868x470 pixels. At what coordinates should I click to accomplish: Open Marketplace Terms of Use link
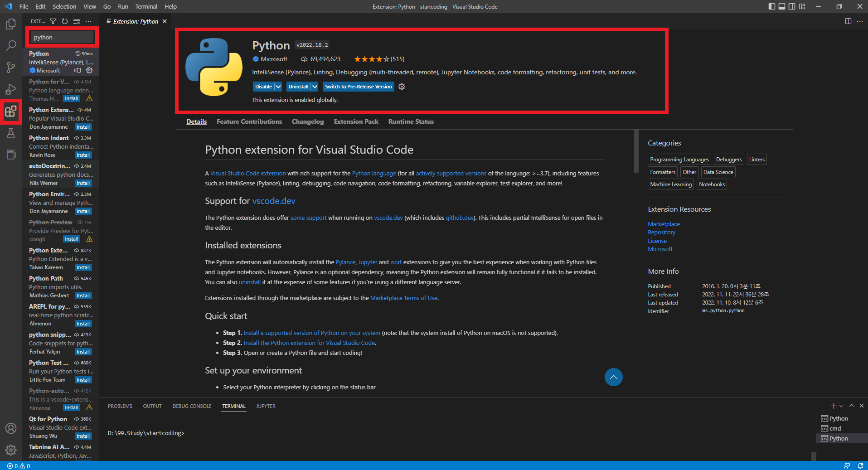(x=404, y=298)
